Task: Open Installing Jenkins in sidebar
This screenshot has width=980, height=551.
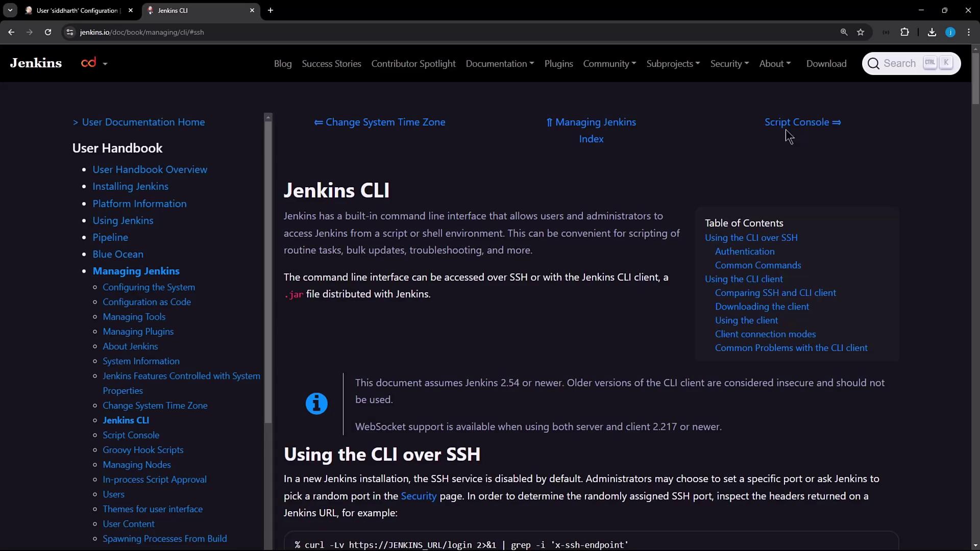Action: click(130, 186)
